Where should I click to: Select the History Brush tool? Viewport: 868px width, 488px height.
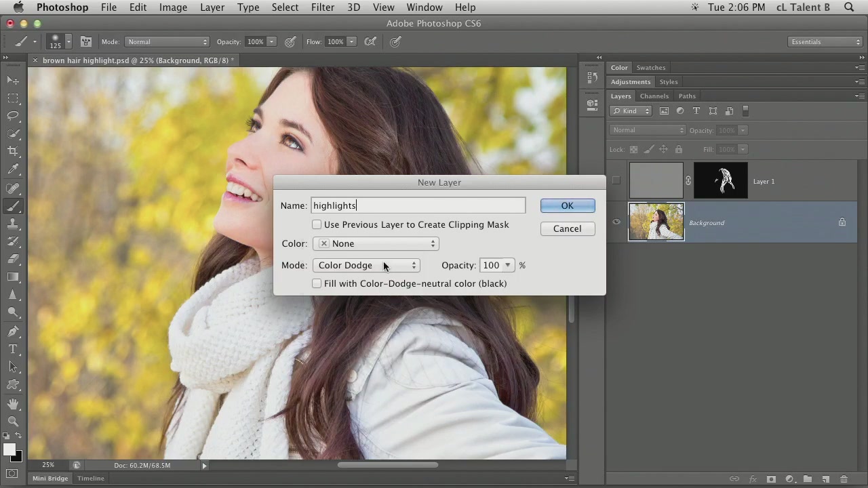pos(13,242)
